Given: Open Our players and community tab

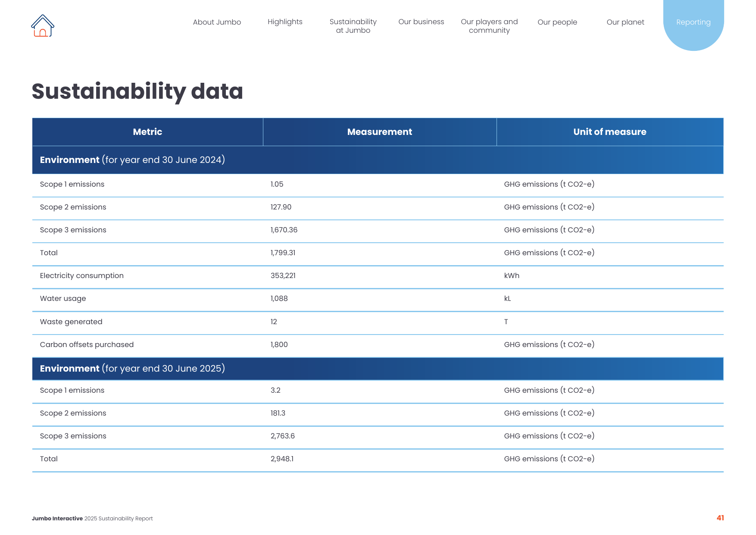Looking at the screenshot, I should (x=489, y=26).
